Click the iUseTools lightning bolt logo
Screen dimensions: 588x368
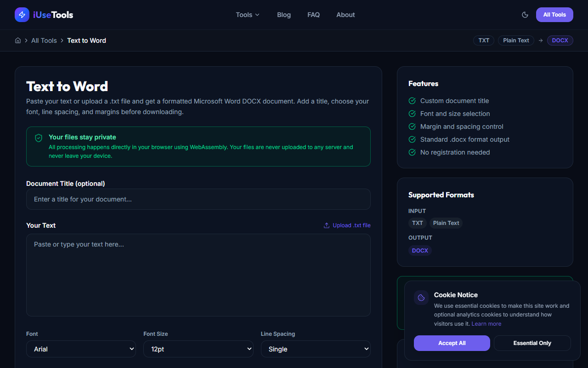pos(22,14)
